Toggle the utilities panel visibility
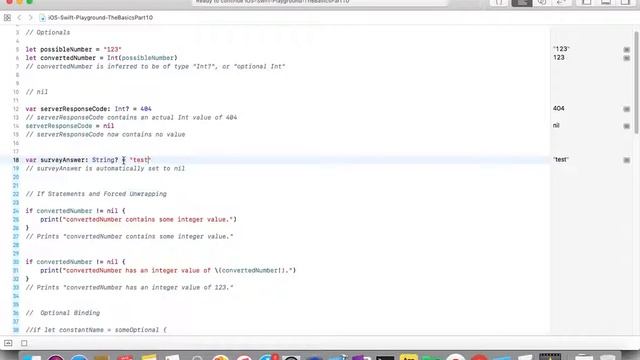The height and width of the screenshot is (360, 640). point(625,2)
